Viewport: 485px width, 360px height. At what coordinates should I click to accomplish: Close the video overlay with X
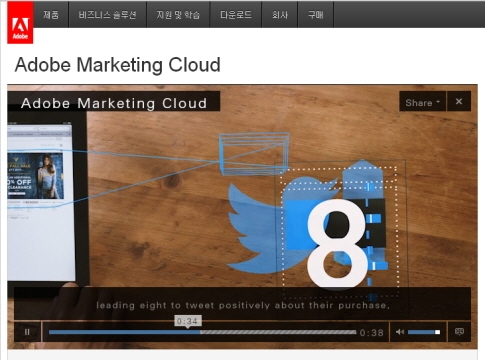tap(459, 102)
